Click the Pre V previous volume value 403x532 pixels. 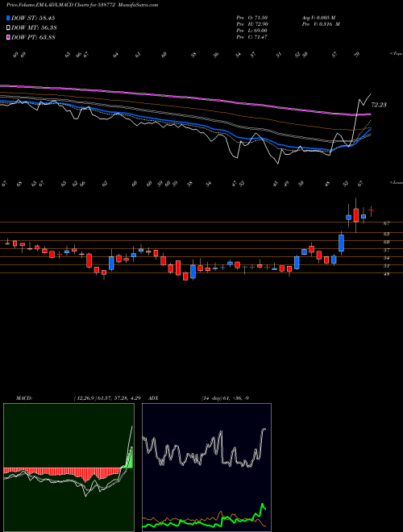coord(320,23)
